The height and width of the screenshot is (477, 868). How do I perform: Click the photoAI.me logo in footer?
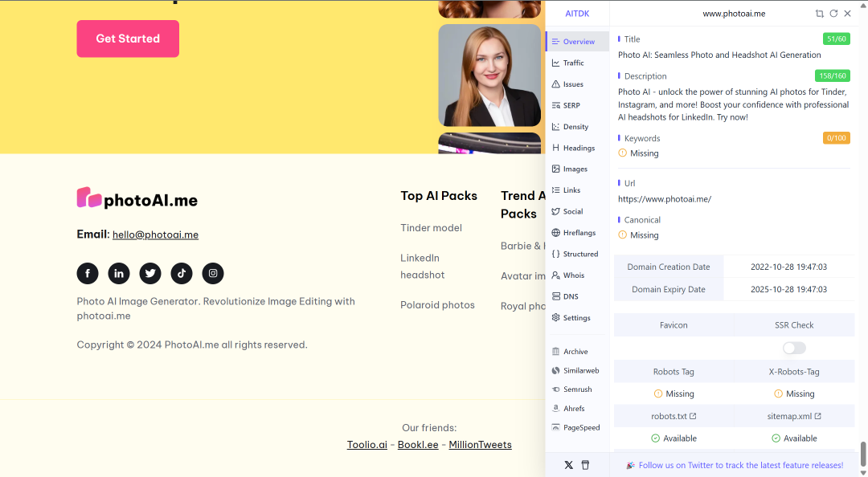coord(137,198)
